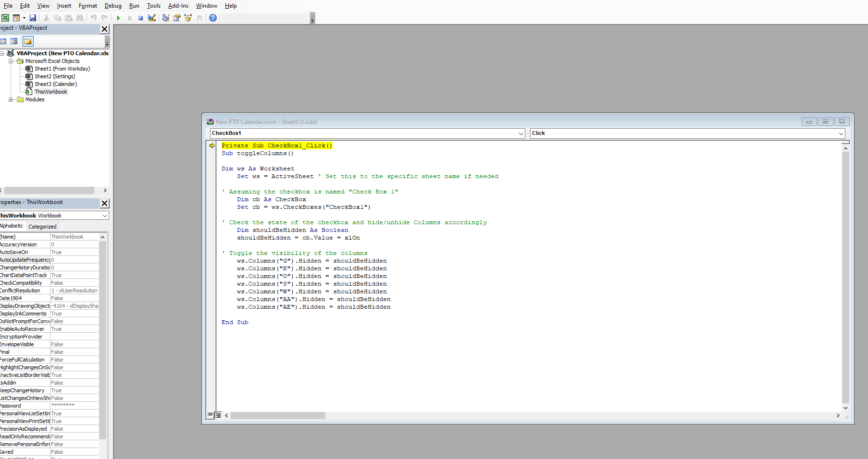Run the macro with green play button

coord(118,18)
